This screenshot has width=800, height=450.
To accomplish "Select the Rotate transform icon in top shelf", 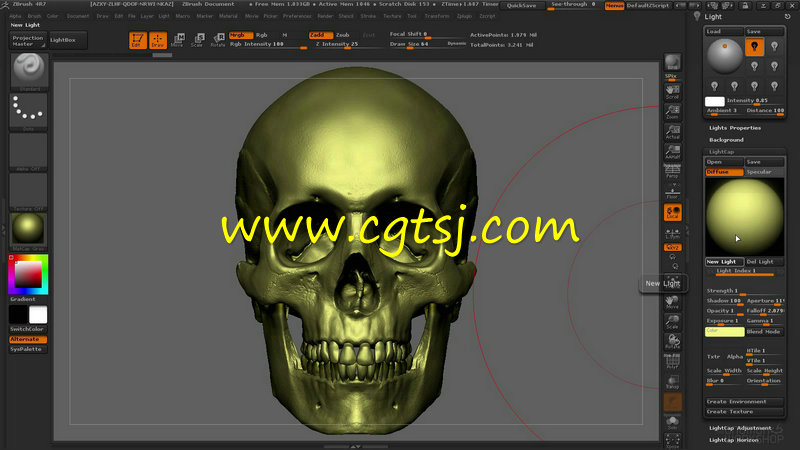I will coord(218,40).
